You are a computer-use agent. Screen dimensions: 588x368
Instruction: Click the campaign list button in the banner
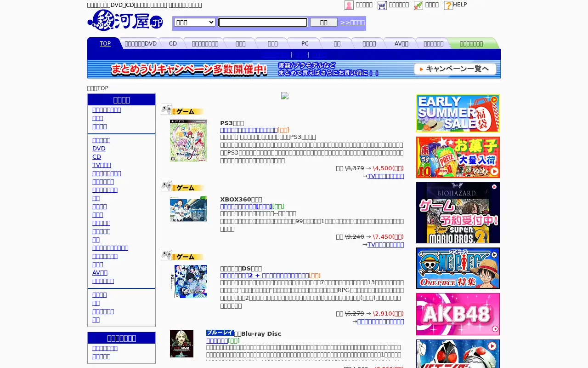[455, 69]
